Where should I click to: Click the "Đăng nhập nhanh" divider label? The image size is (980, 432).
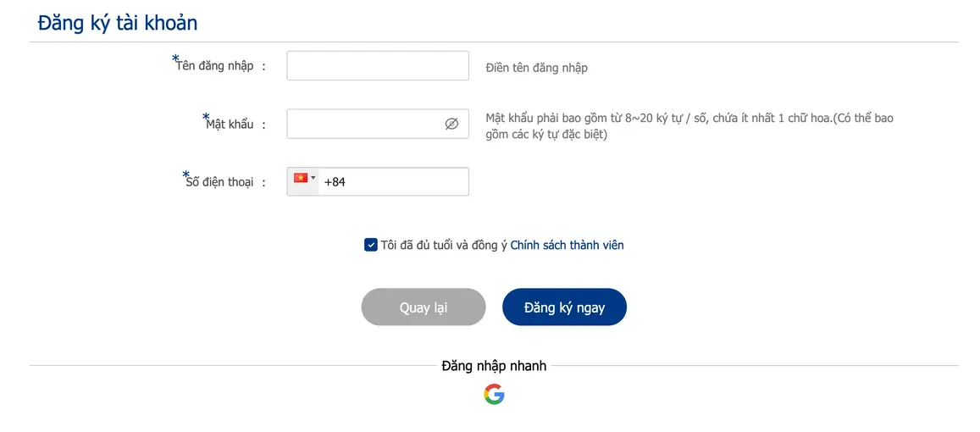(494, 366)
